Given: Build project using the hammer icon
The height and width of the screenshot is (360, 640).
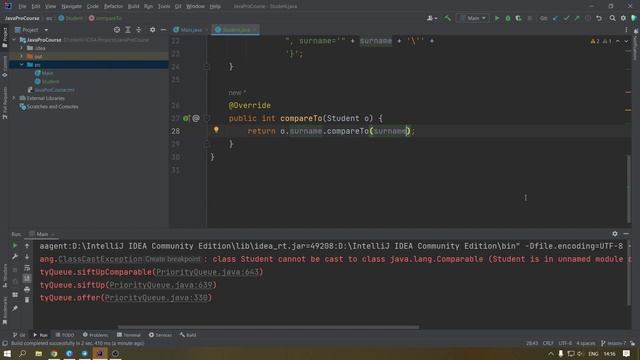Looking at the screenshot, I should (447, 18).
